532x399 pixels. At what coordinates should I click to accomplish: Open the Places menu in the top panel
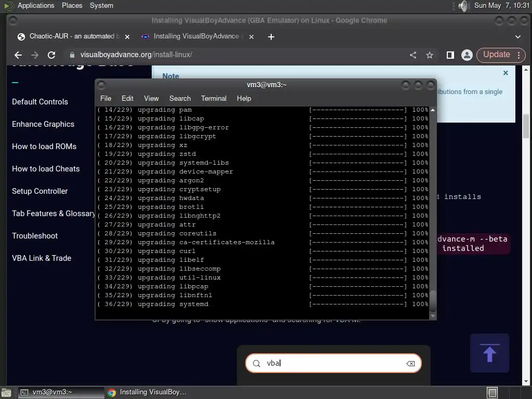tap(72, 5)
